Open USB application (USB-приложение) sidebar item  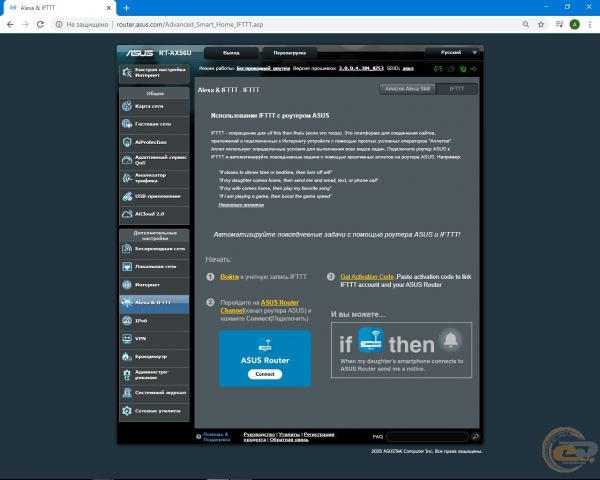(154, 196)
